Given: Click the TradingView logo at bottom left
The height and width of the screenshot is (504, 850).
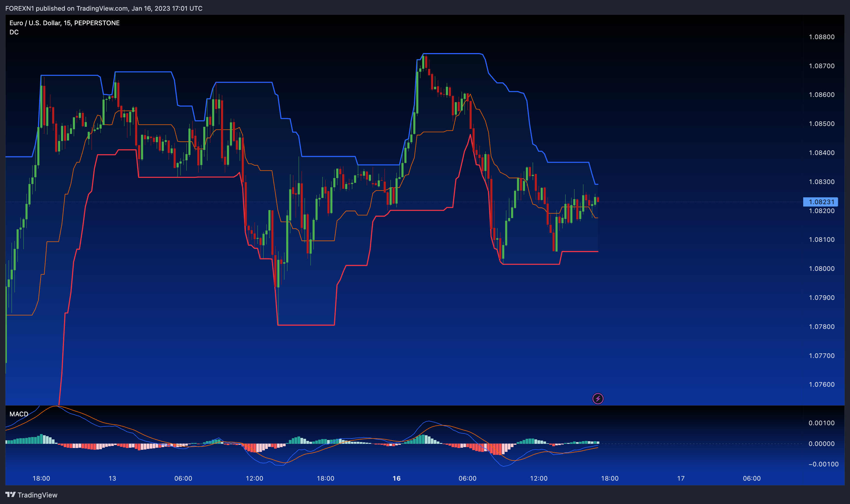Looking at the screenshot, I should click(x=31, y=495).
